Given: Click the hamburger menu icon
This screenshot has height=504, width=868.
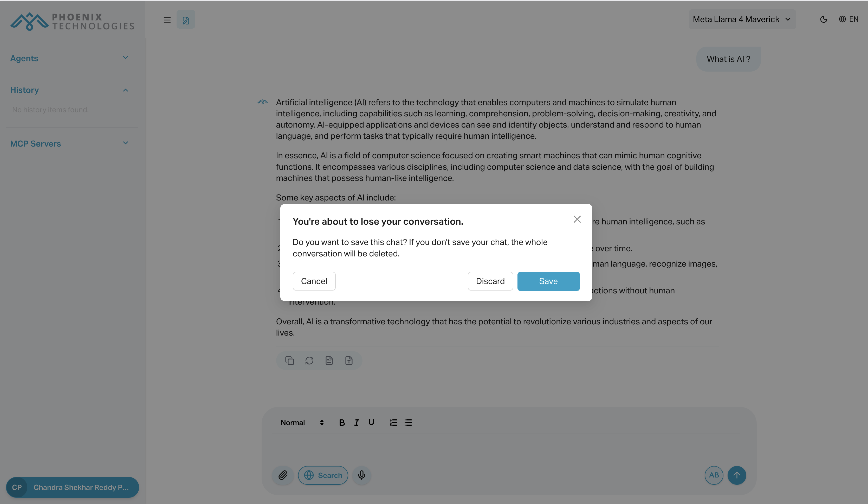Looking at the screenshot, I should tap(167, 20).
